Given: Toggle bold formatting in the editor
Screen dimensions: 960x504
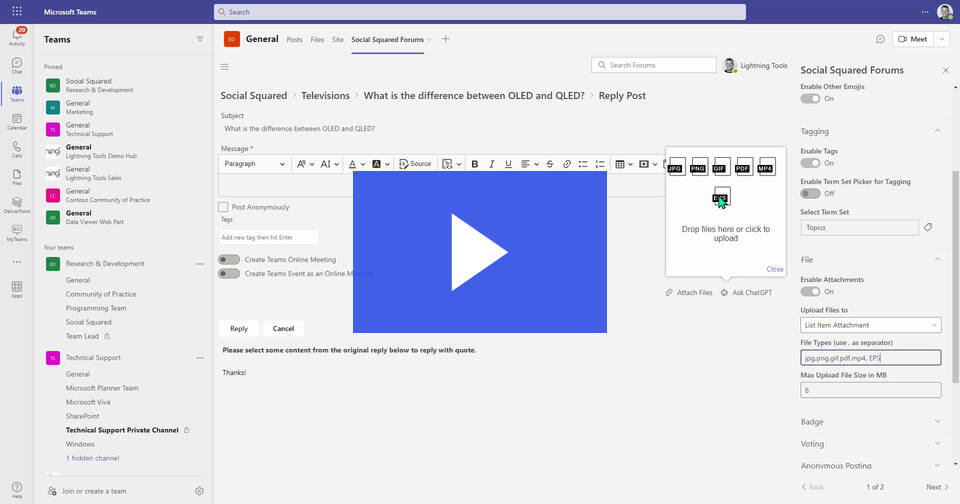Looking at the screenshot, I should (474, 164).
